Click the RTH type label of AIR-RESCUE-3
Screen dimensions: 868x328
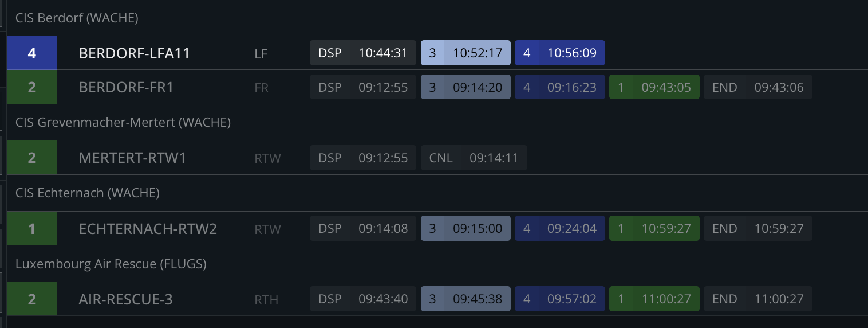pyautogui.click(x=266, y=300)
